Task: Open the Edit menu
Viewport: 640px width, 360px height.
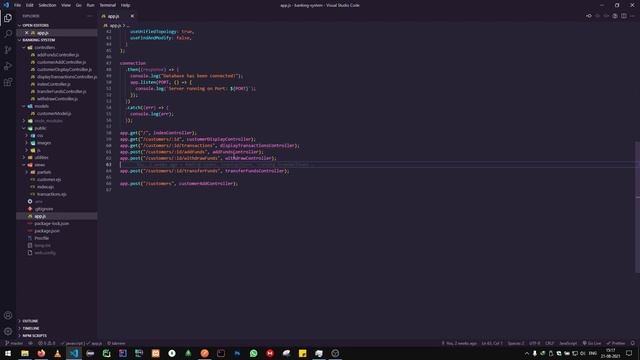Action: (x=29, y=5)
